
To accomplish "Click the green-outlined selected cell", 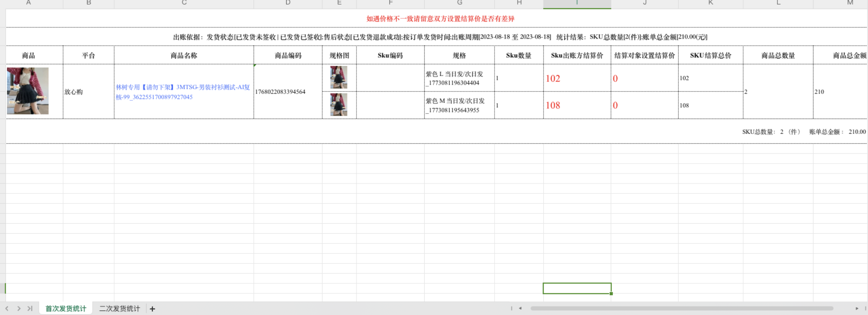I will click(577, 288).
